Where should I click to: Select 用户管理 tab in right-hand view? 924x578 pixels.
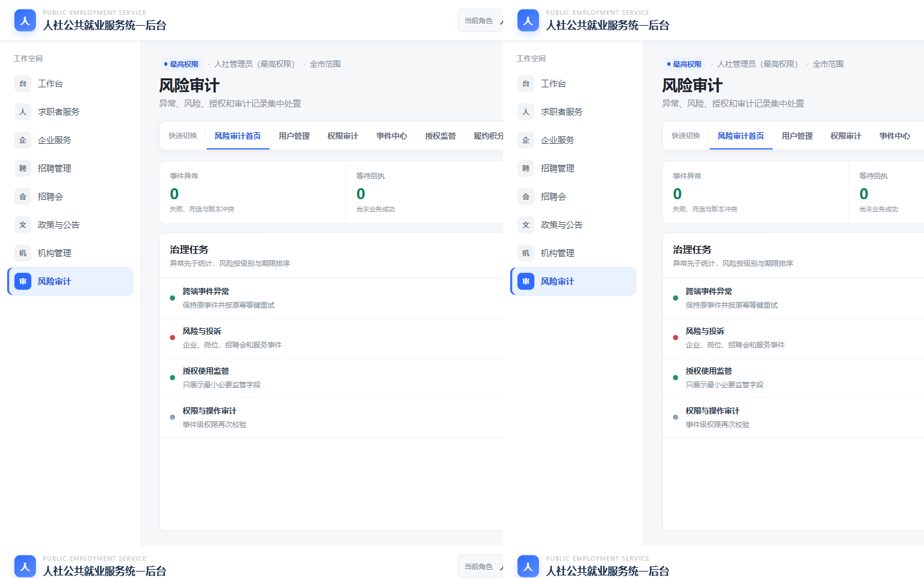pyautogui.click(x=797, y=136)
